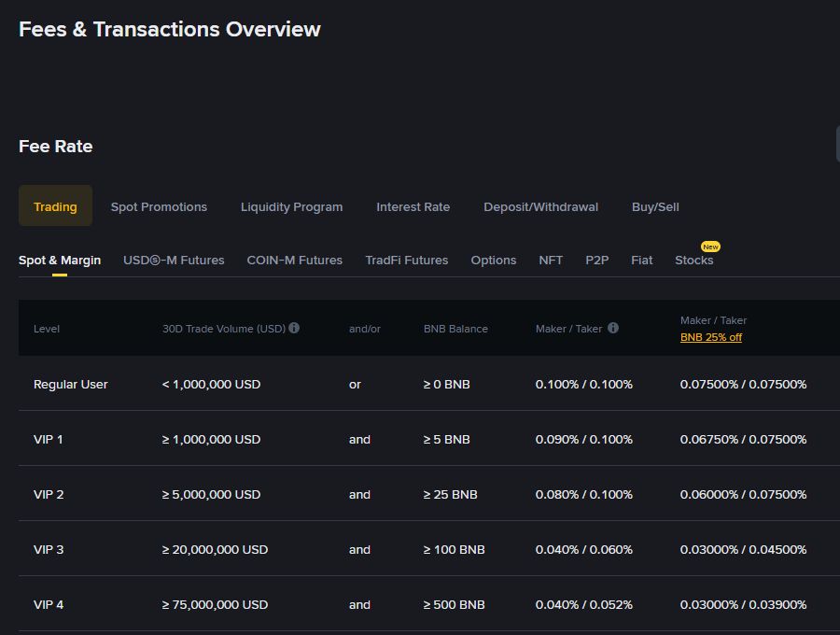Click info icon beside Maker / Taker header
This screenshot has width=840, height=635.
click(613, 328)
